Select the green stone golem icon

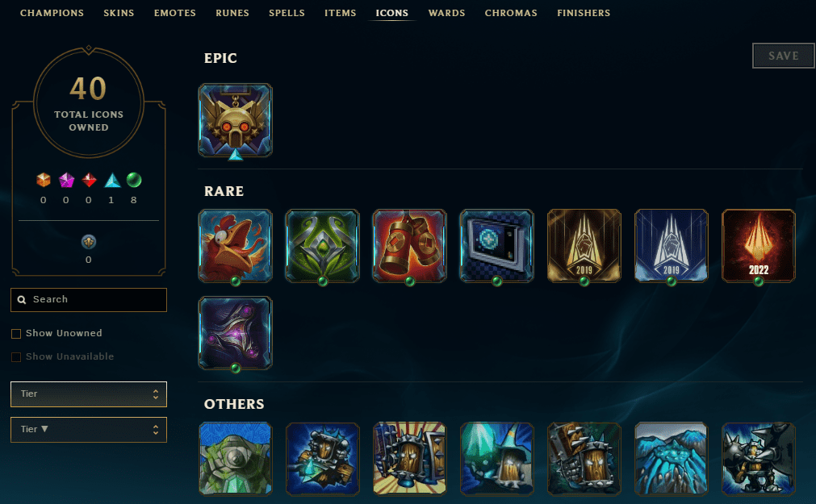tap(235, 458)
